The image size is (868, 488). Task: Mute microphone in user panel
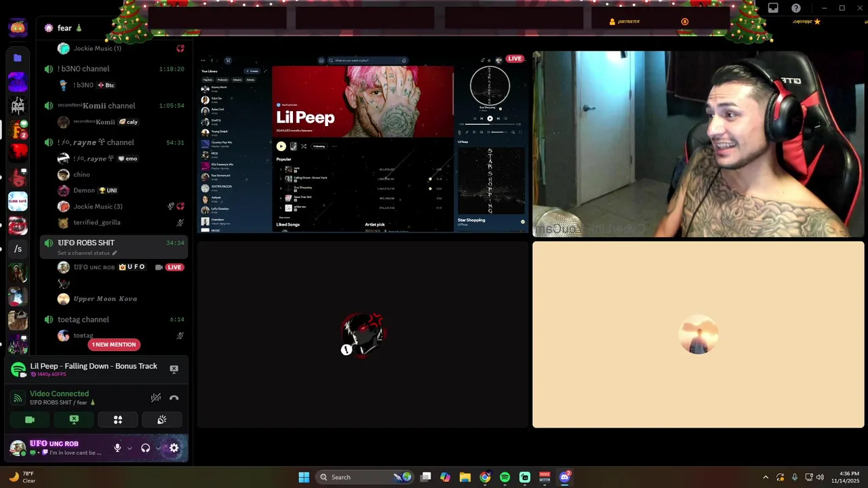(117, 448)
